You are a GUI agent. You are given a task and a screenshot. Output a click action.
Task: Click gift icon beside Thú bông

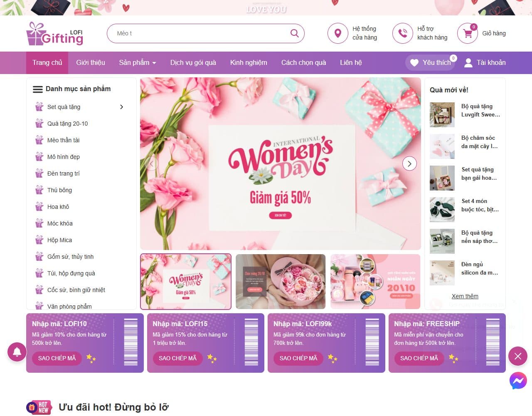coord(39,190)
